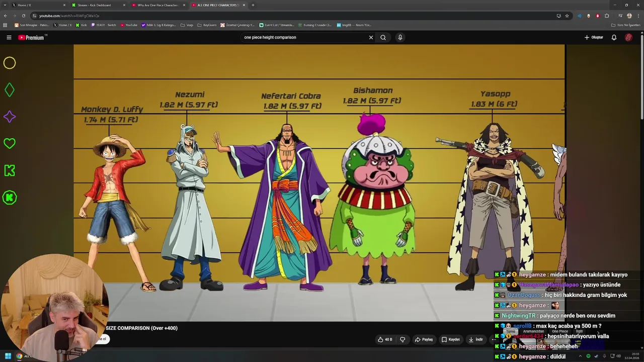Close the Home / X tab
Screen dimensions: 644x362
[64, 5]
